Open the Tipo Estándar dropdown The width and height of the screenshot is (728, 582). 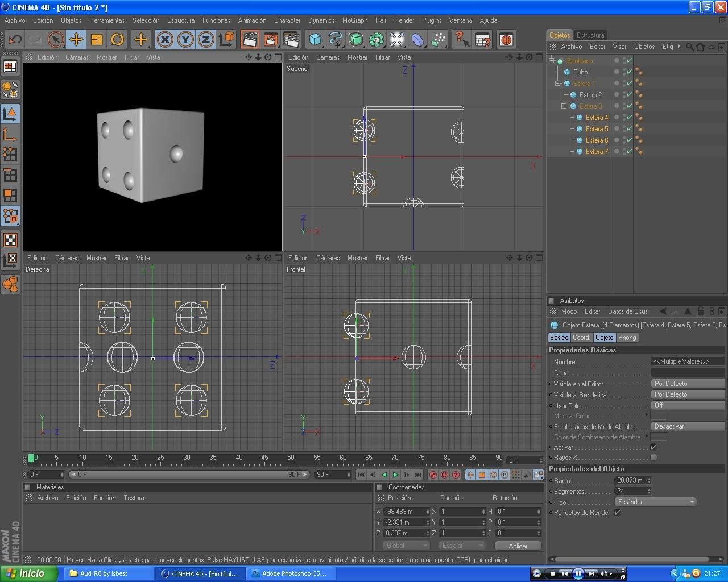point(655,502)
